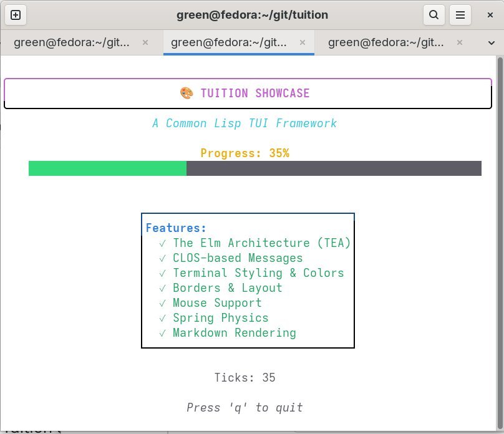Click the palette emoji beside TUITION SHOWCASE
Screen dimensions: 504x434
click(x=187, y=94)
